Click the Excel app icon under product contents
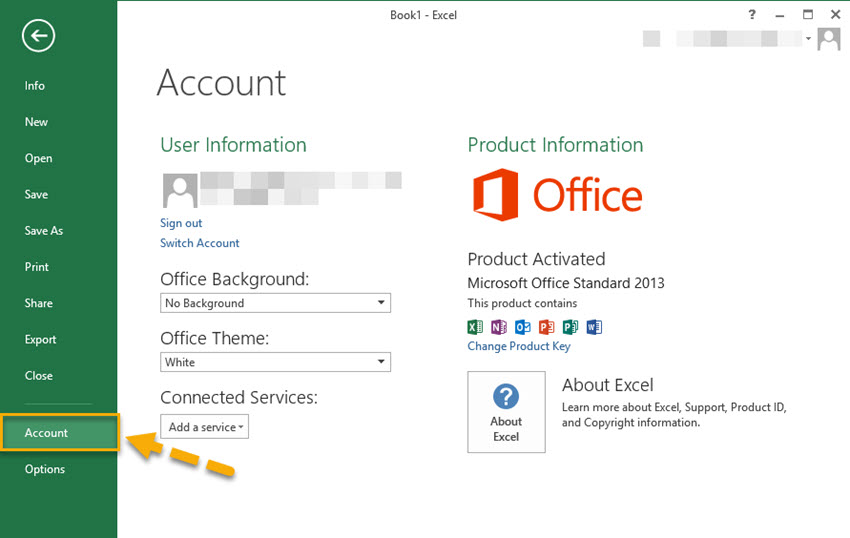The width and height of the screenshot is (850, 538). 475,327
